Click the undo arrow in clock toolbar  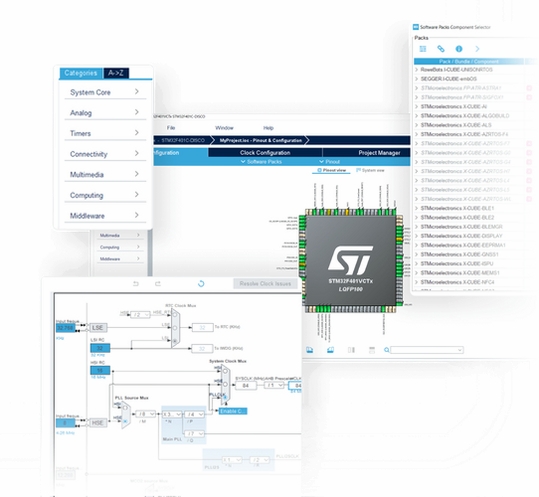pyautogui.click(x=136, y=284)
